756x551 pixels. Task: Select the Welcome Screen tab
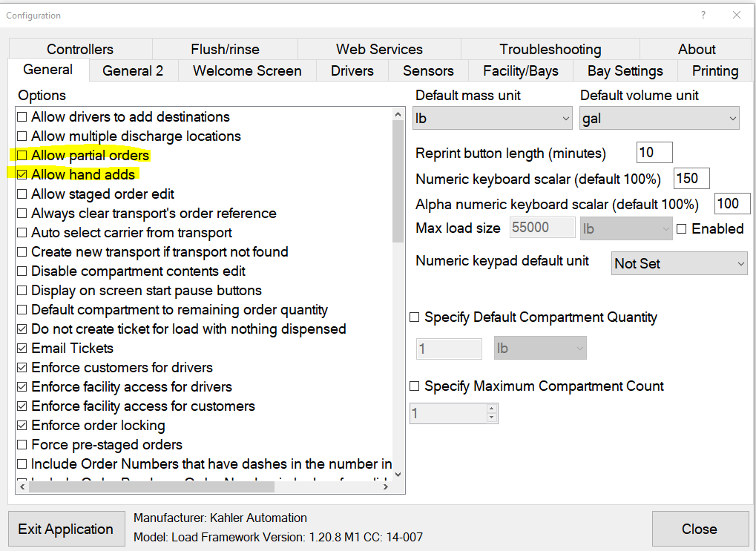(x=247, y=70)
